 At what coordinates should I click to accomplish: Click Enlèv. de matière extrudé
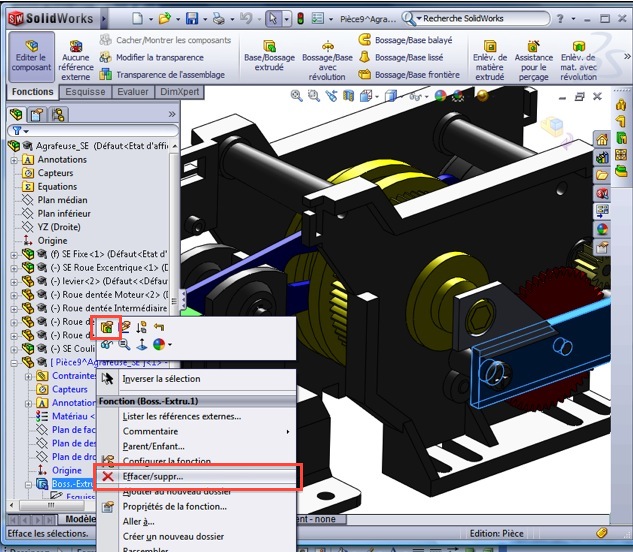coord(490,61)
